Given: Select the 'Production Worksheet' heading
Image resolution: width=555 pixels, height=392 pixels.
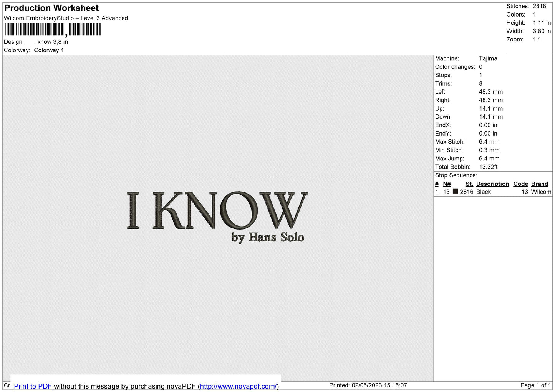Looking at the screenshot, I should pos(51,8).
